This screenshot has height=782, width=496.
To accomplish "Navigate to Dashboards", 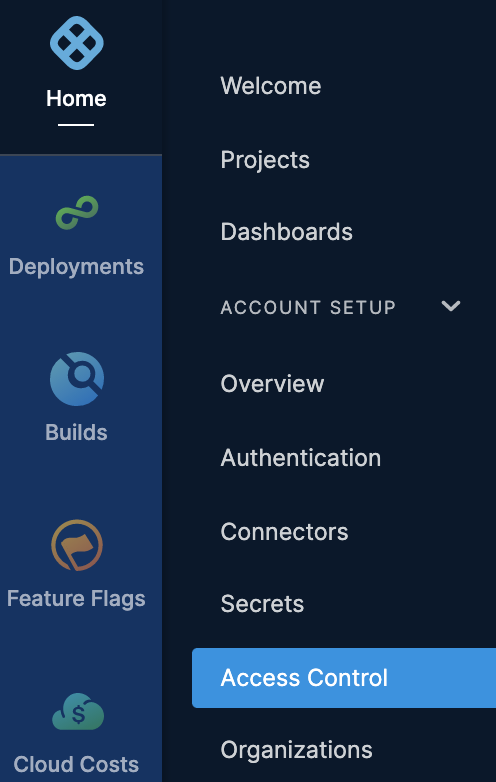I will [287, 232].
